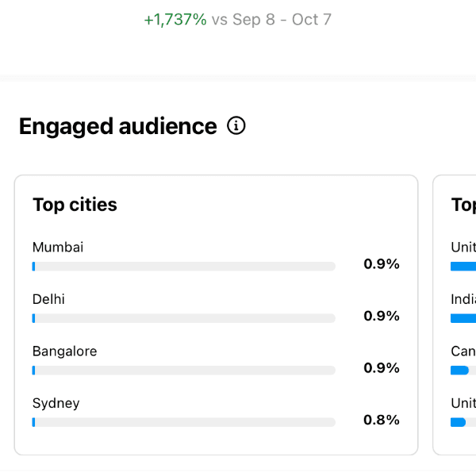Click Delhi's 0.9% percentage value

coord(382,316)
